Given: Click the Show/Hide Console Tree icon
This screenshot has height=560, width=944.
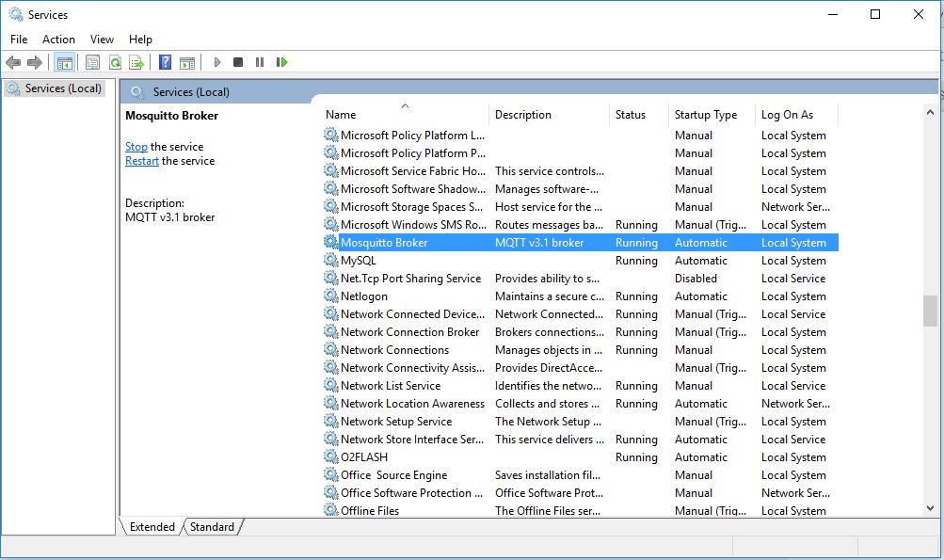Looking at the screenshot, I should (64, 63).
